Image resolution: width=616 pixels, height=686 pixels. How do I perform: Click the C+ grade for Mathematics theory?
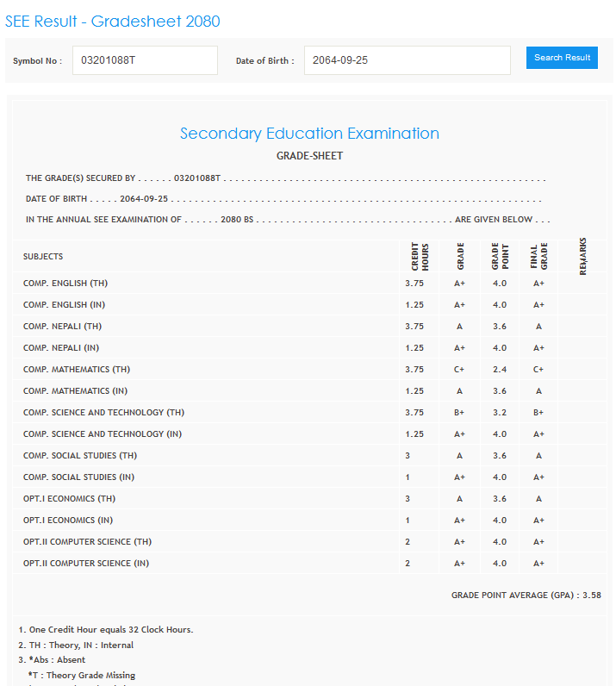pyautogui.click(x=459, y=370)
